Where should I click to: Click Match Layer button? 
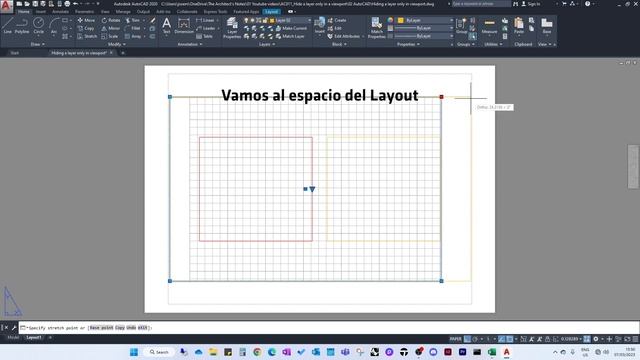point(290,36)
